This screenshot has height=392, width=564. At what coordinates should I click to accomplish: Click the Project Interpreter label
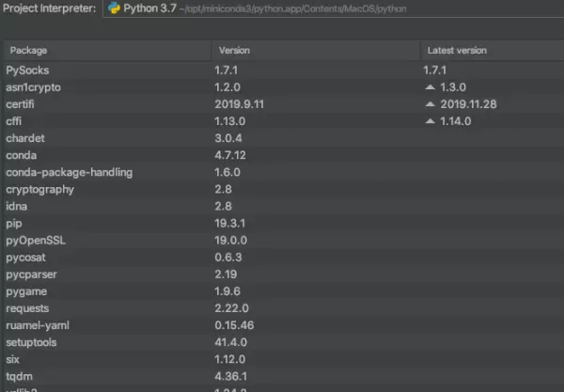click(50, 8)
